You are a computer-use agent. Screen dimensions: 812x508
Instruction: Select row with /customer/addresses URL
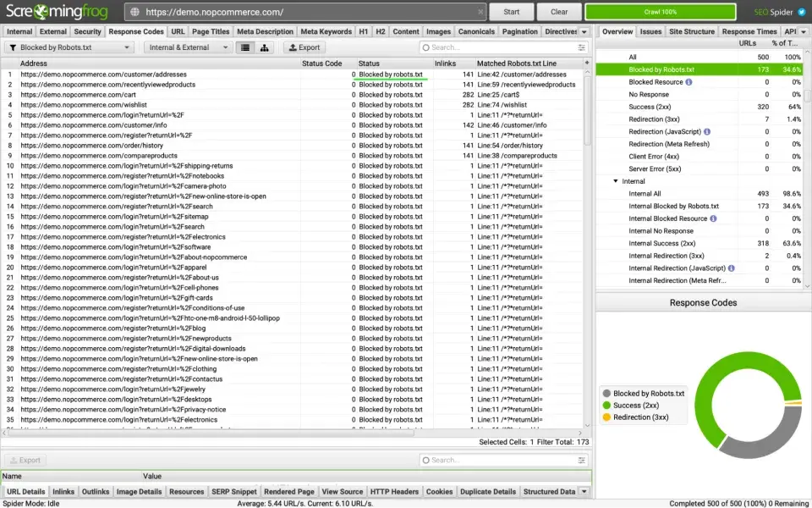point(292,75)
